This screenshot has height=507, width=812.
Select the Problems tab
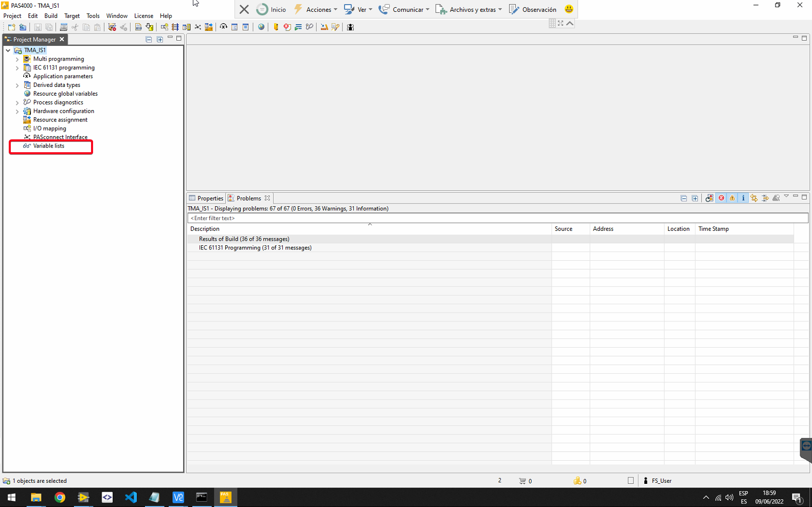(x=249, y=198)
